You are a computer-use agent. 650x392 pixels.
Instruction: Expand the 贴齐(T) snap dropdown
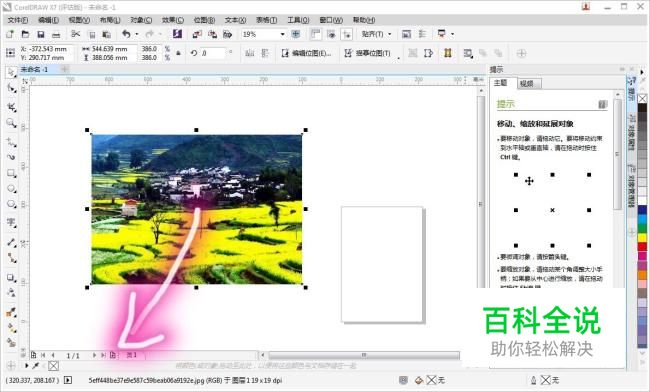[389, 34]
